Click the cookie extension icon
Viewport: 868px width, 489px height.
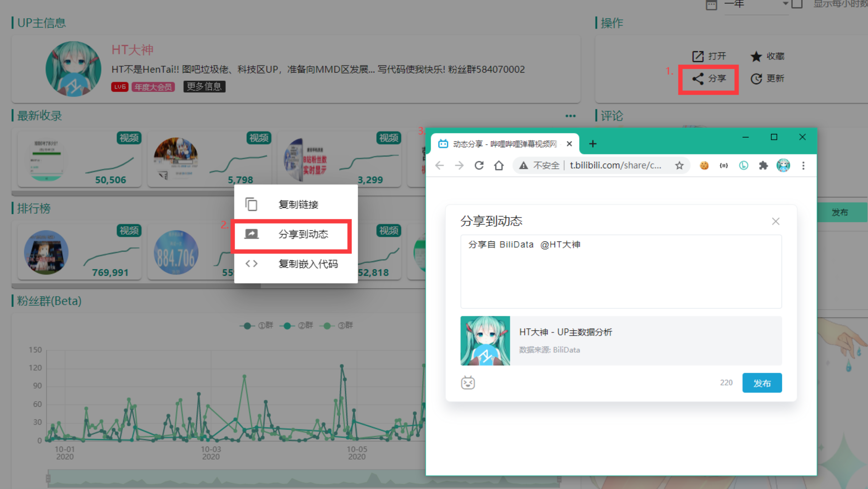pyautogui.click(x=704, y=166)
